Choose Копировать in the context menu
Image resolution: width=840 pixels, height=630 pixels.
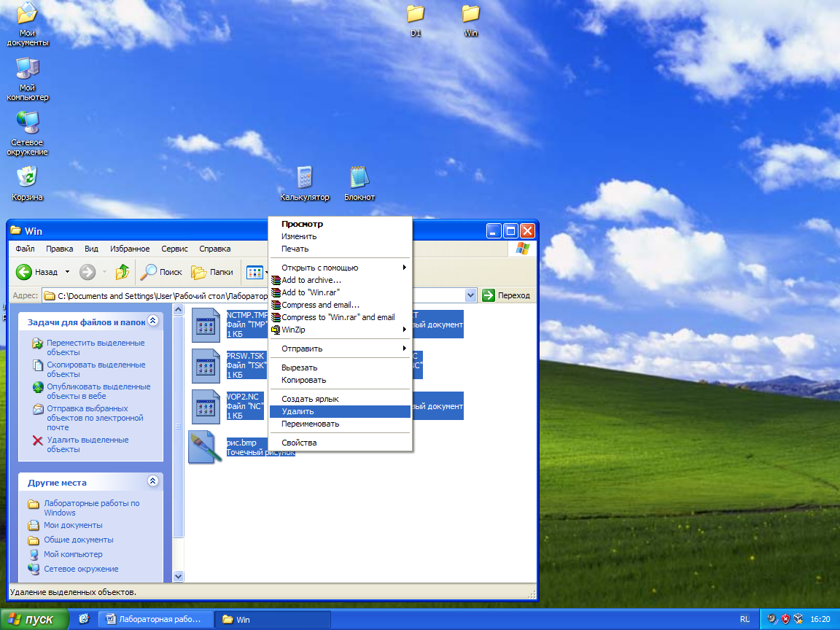point(340,380)
